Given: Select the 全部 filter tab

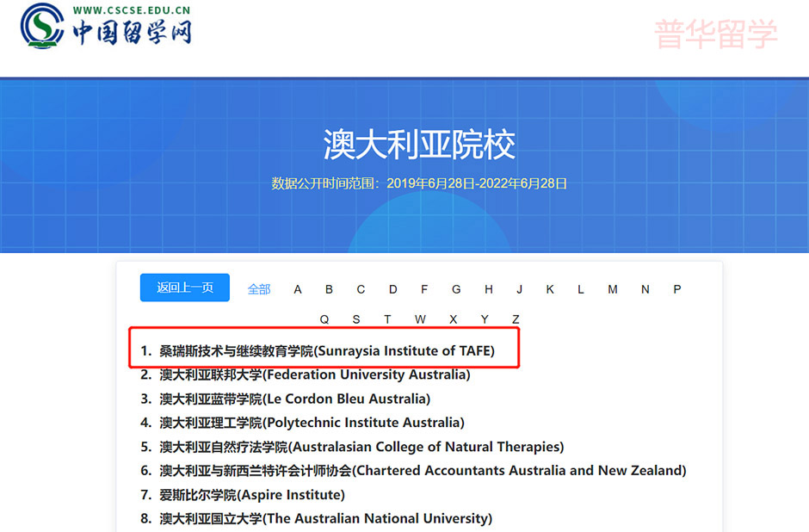Looking at the screenshot, I should (x=259, y=289).
